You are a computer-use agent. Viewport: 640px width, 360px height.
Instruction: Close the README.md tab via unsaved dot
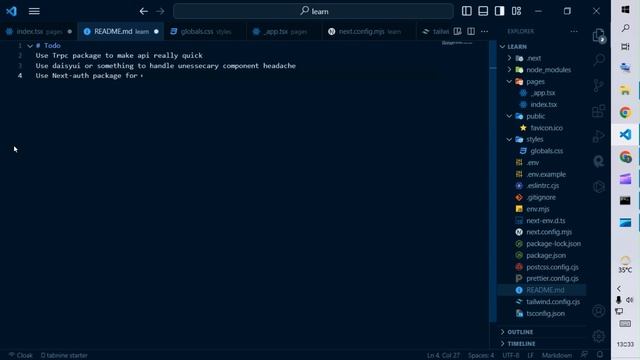(156, 31)
